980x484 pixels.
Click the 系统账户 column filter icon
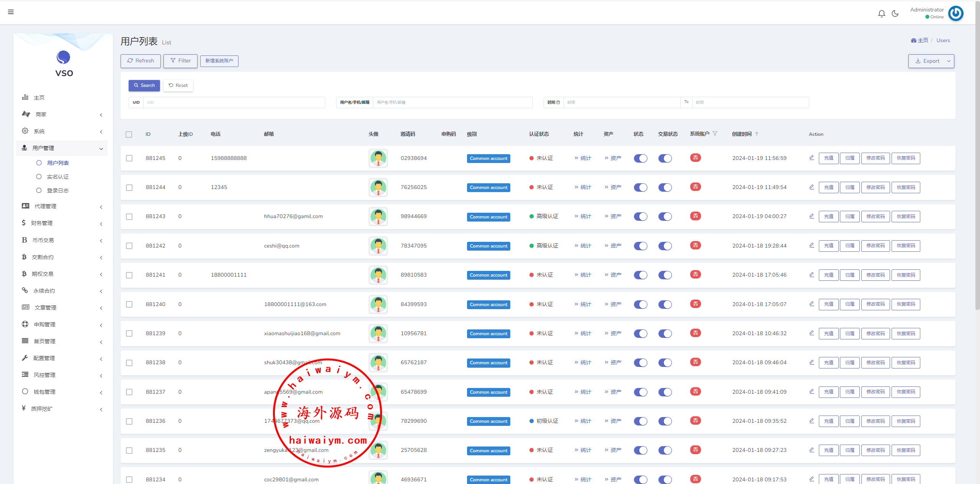pos(715,134)
